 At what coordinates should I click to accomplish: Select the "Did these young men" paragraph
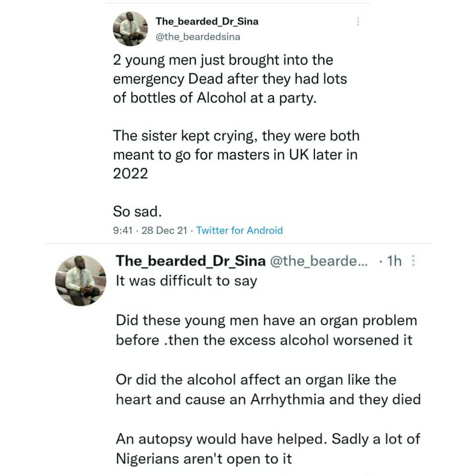(x=266, y=330)
